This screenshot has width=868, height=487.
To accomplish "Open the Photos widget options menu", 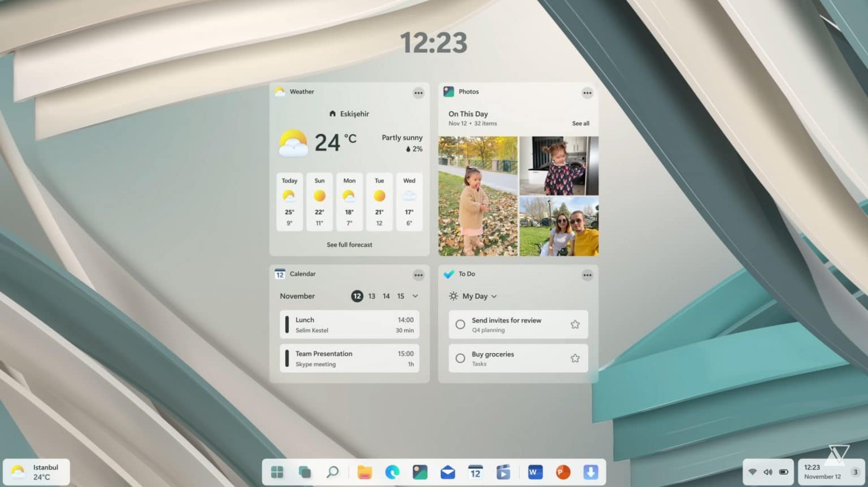I will coord(587,93).
